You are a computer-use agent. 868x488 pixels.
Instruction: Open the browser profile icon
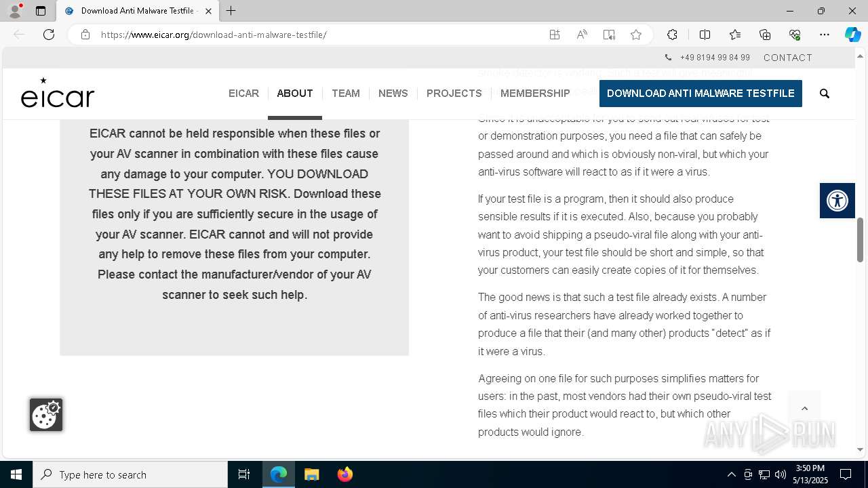pos(15,11)
